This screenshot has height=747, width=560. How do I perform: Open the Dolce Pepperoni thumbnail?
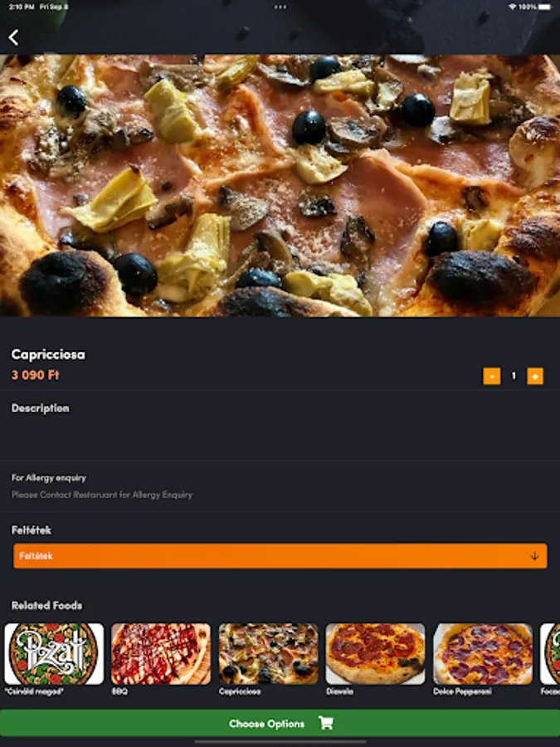pos(483,654)
